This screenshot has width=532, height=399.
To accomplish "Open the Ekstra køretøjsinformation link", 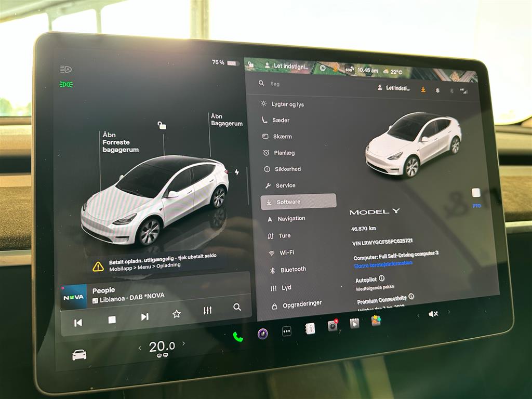I will pos(383,264).
